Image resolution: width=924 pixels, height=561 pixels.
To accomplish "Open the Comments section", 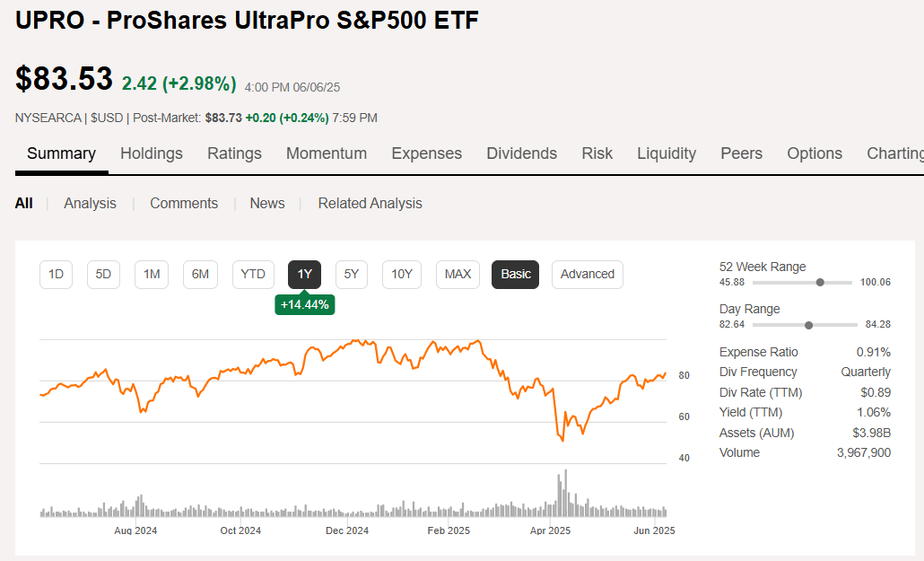I will [x=184, y=203].
